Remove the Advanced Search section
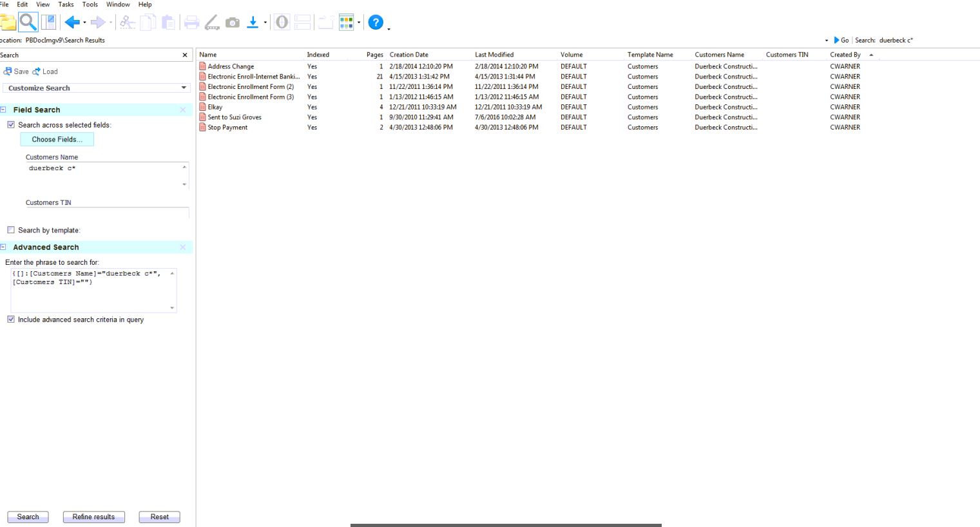This screenshot has width=980, height=527. coord(183,247)
